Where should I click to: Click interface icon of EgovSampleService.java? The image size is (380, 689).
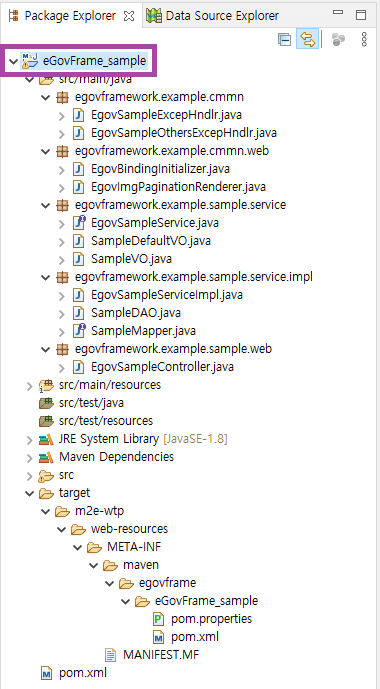(79, 223)
